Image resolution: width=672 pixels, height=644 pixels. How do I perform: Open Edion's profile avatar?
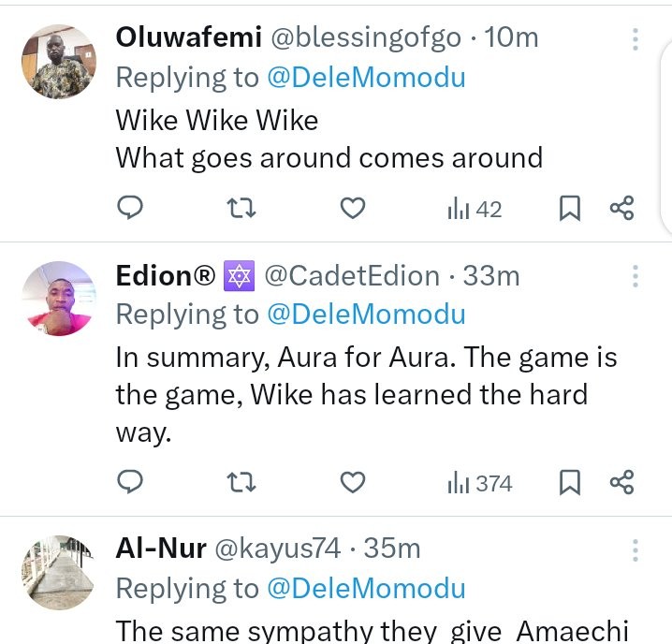tap(59, 299)
